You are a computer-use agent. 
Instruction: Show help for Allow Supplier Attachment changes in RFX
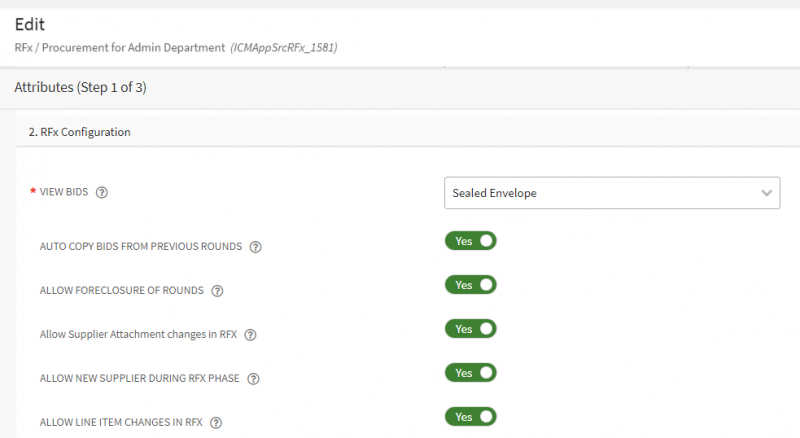coord(250,335)
